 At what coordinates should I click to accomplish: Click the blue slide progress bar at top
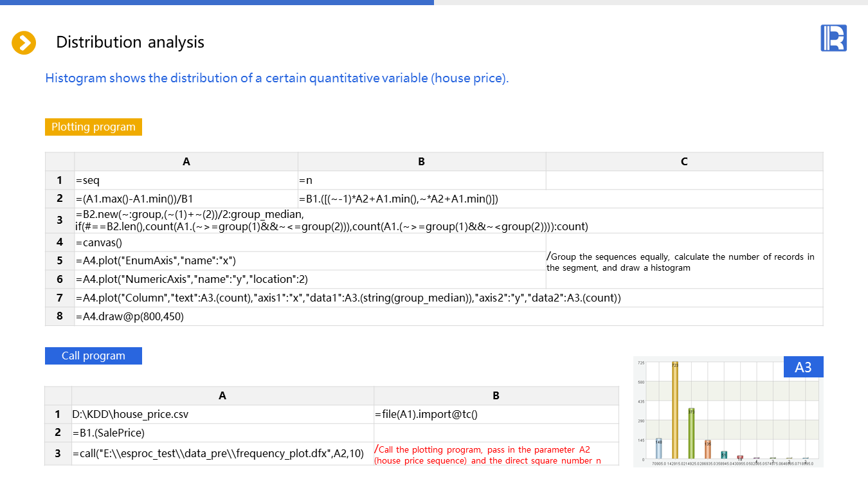[217, 3]
